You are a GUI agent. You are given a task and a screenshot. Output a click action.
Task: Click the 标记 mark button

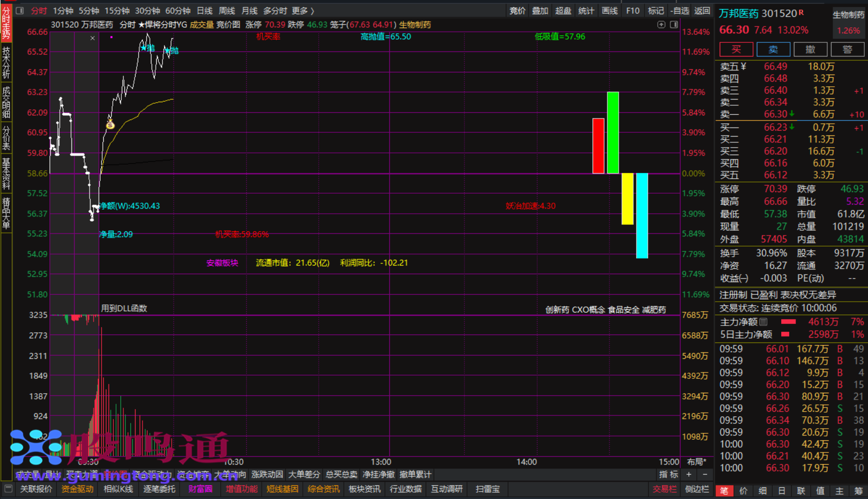click(x=656, y=11)
